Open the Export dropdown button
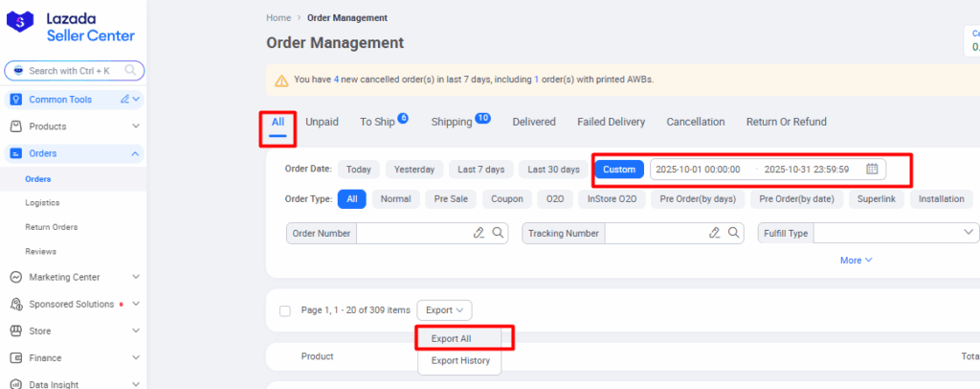This screenshot has height=389, width=980. [444, 310]
